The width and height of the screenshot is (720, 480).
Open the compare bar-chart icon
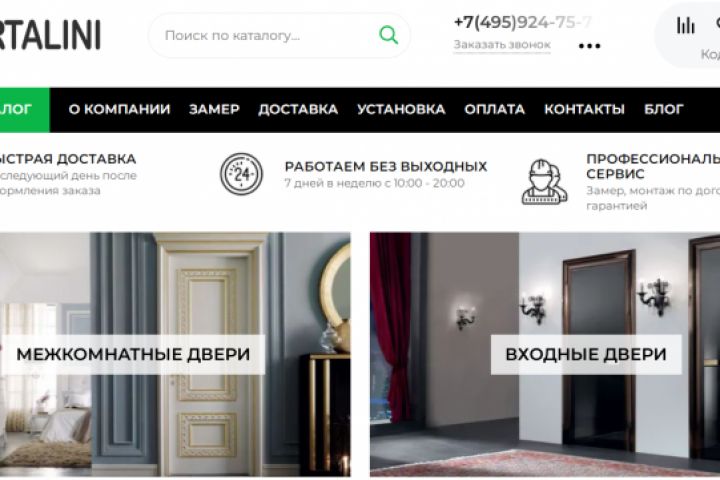pyautogui.click(x=685, y=25)
